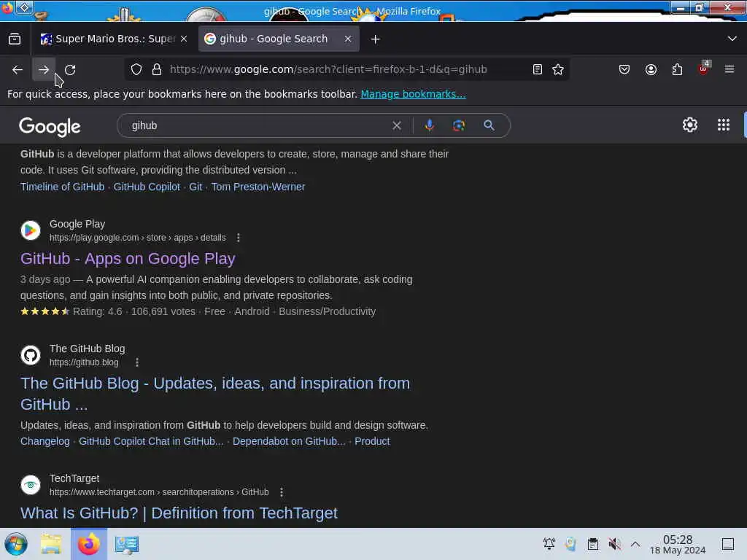Open GitHub Copilot Chat in GitHub link
Viewport: 747px width, 560px height.
pos(151,441)
